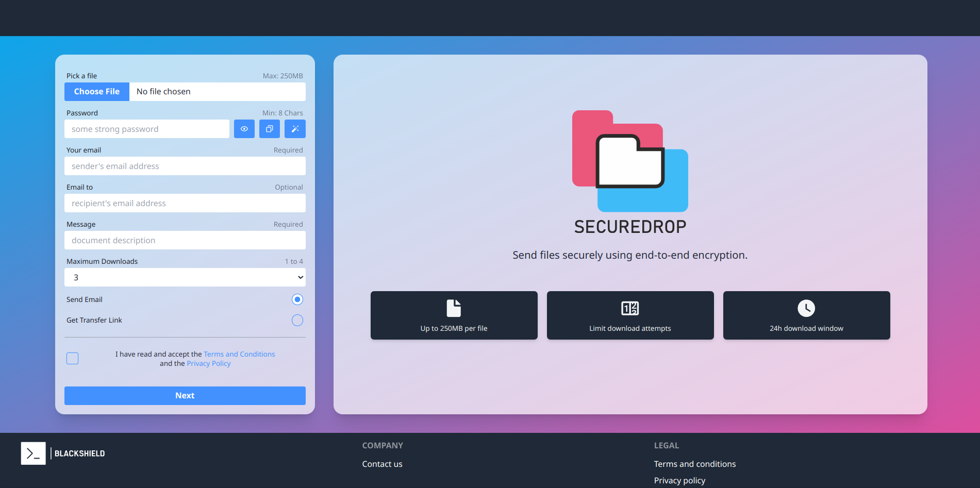The image size is (980, 488).
Task: Focus the sender's email address field
Action: tap(185, 166)
